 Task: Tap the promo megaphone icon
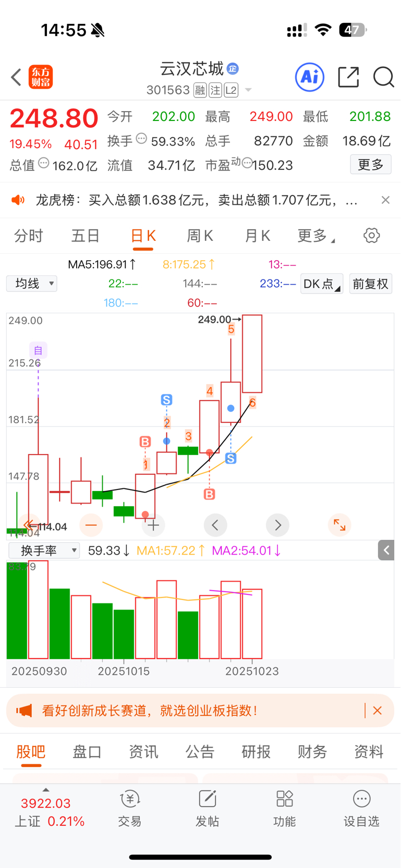click(x=24, y=711)
